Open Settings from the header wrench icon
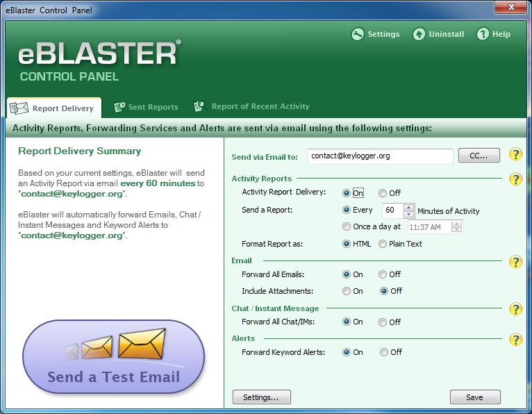The height and width of the screenshot is (414, 532). (358, 34)
